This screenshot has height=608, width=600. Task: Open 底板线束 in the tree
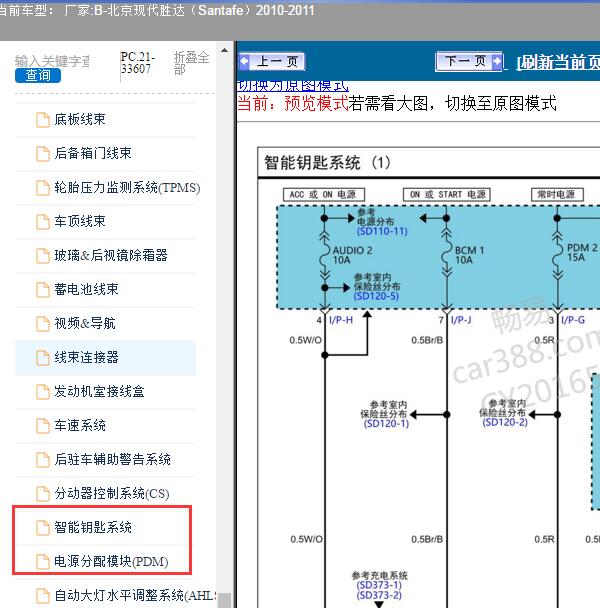click(x=80, y=119)
